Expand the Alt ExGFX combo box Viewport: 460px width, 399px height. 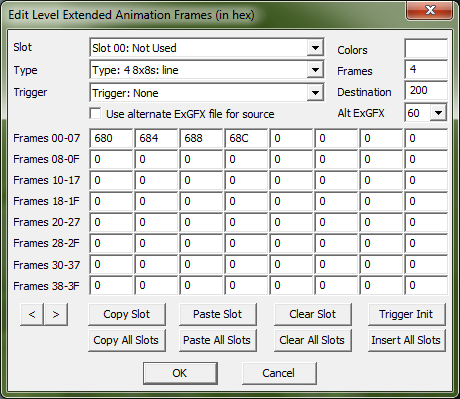(438, 113)
